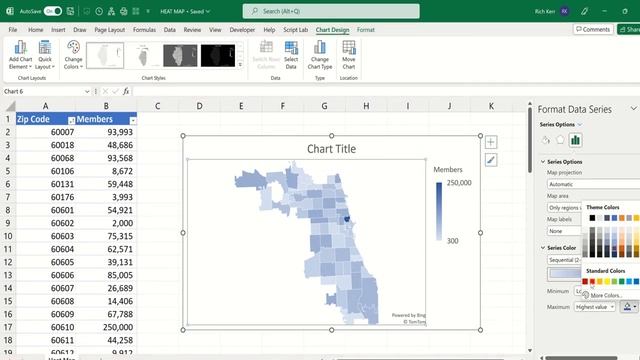Image resolution: width=640 pixels, height=360 pixels.
Task: Click the Maximum fill color button
Action: coord(627,307)
